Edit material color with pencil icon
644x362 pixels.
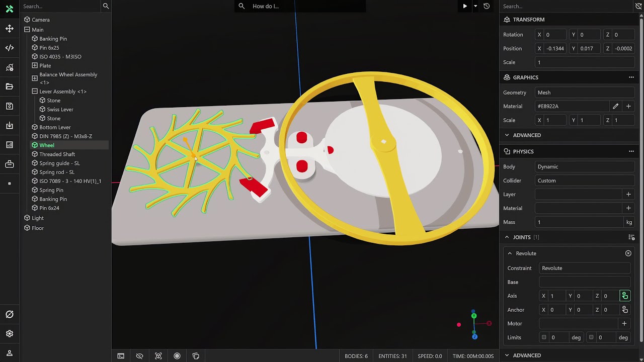pyautogui.click(x=615, y=106)
